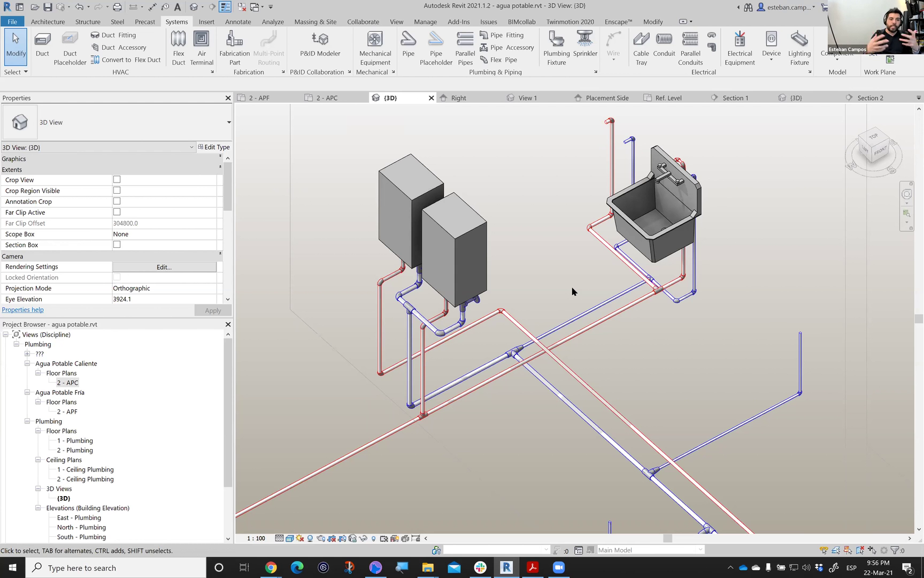The image size is (924, 578).
Task: Click the Windows taskbar search box
Action: point(115,568)
